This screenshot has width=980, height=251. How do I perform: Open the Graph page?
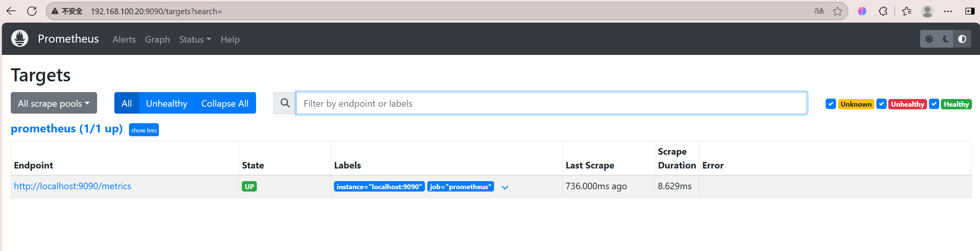coord(157,39)
